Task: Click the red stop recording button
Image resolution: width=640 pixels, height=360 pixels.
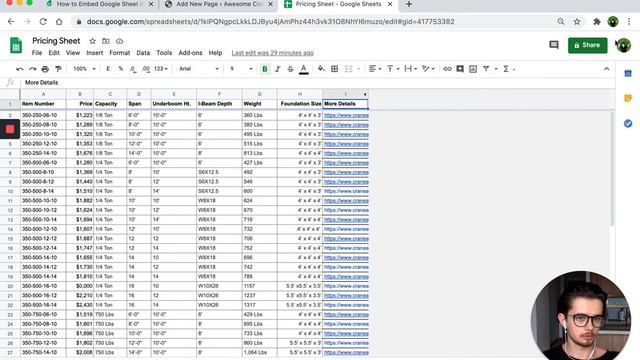Action: coord(10,129)
